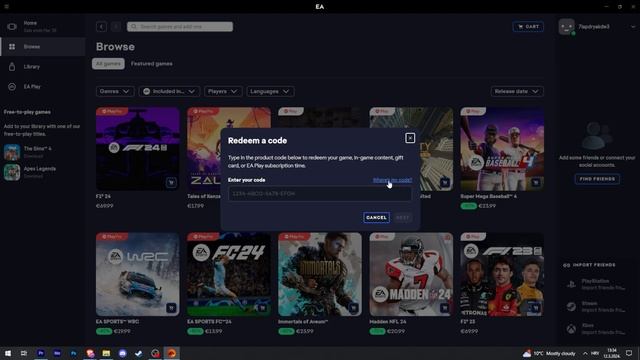Switch to the Featured games tab

click(x=151, y=64)
